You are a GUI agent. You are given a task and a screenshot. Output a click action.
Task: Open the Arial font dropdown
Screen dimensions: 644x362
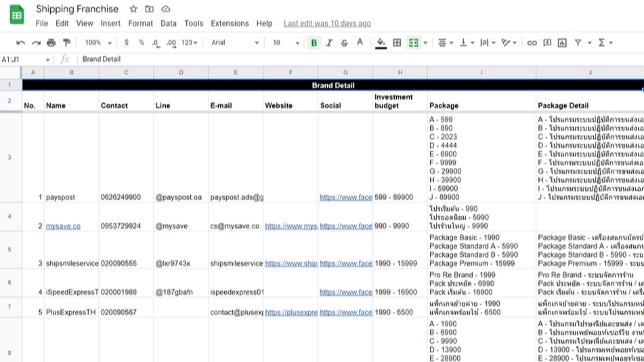tap(235, 43)
